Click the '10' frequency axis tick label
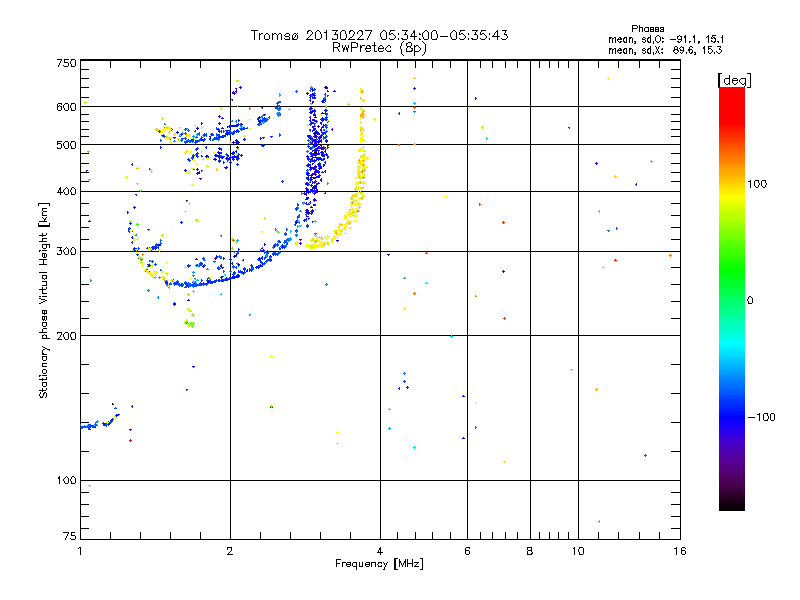This screenshot has width=800, height=600. [x=578, y=551]
